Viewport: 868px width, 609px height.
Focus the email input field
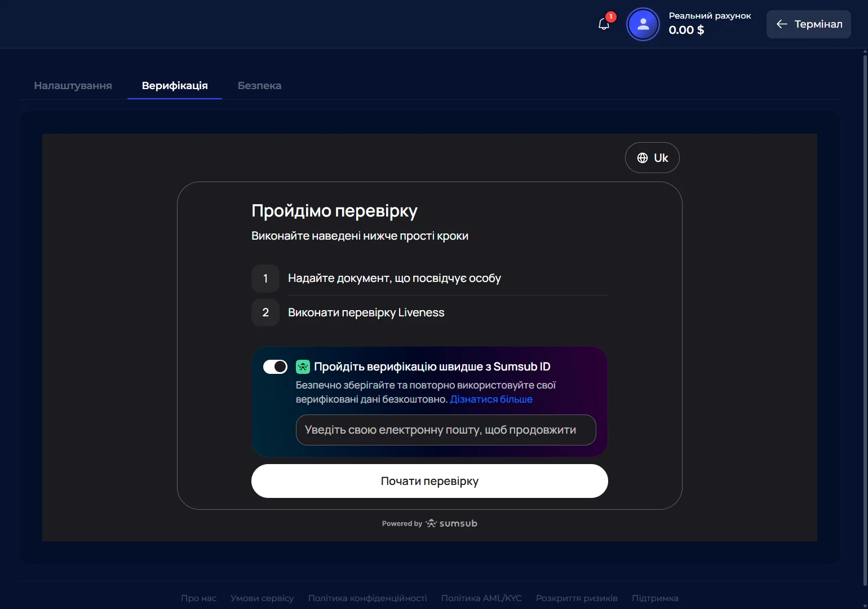coord(446,430)
